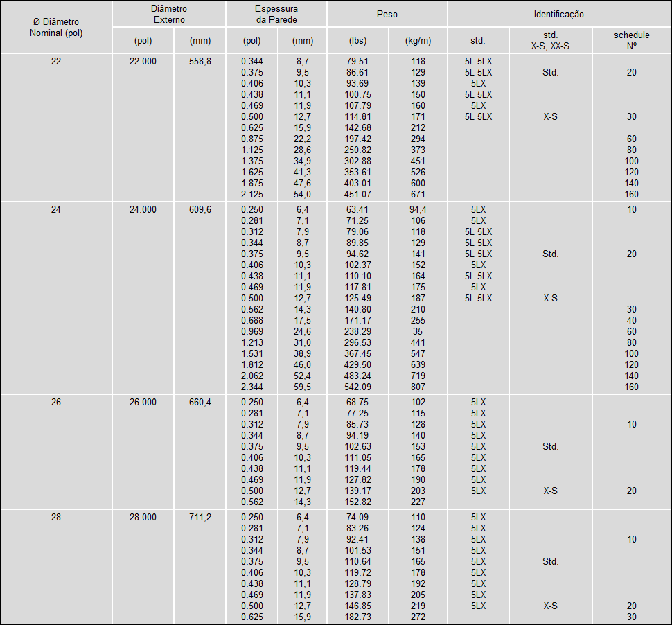Select weight value '302.88' lbs
The width and height of the screenshot is (672, 625).
[x=357, y=161]
